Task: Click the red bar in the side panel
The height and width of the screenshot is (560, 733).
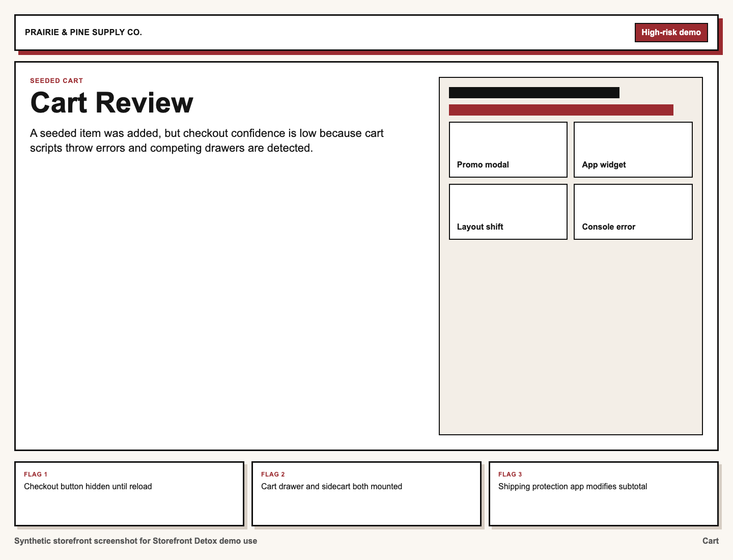Action: point(561,110)
